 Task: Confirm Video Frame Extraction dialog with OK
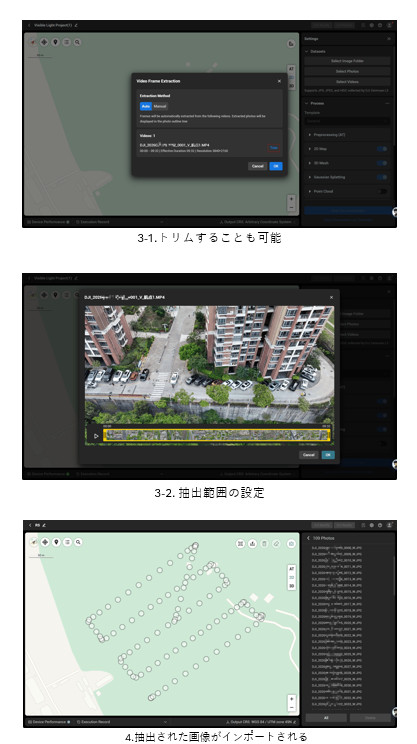(x=276, y=166)
